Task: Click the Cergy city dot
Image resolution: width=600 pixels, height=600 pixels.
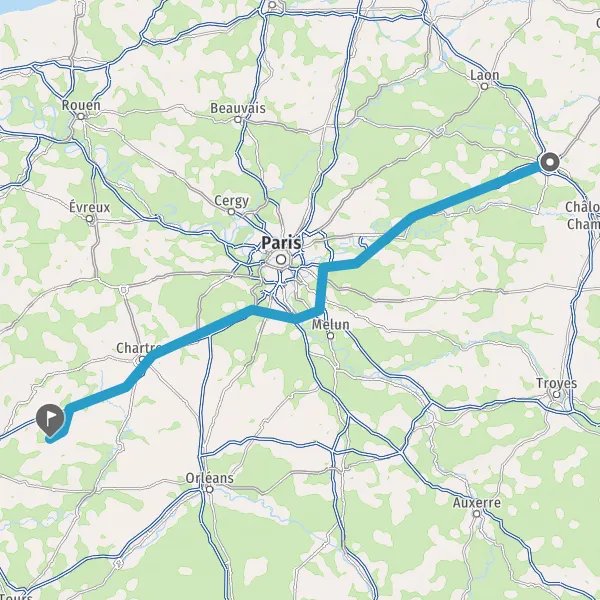Action: [x=231, y=212]
